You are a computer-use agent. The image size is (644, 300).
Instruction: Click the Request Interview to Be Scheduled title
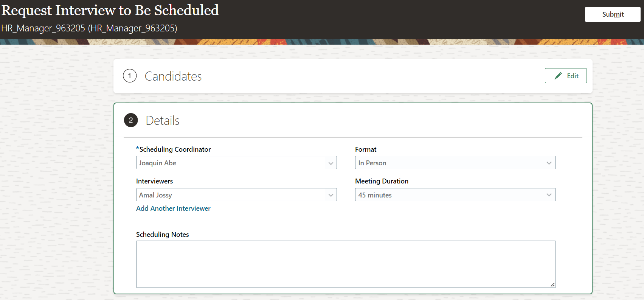[110, 10]
